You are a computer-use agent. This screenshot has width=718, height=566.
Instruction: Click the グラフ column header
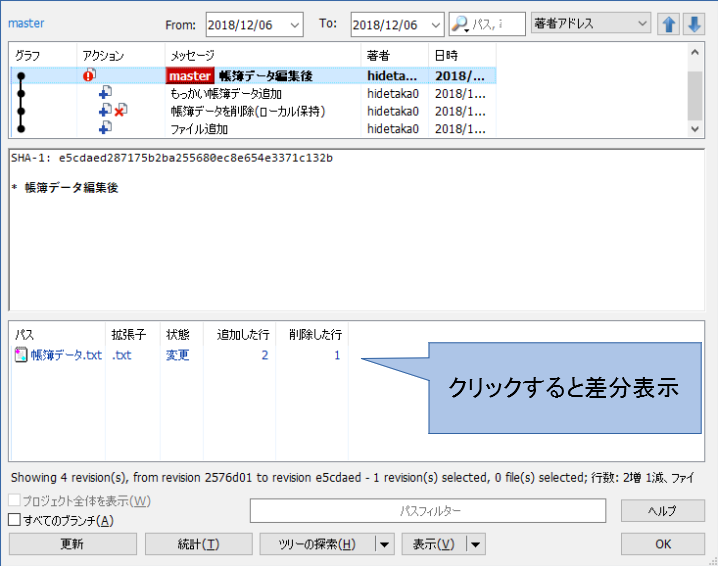coord(44,56)
